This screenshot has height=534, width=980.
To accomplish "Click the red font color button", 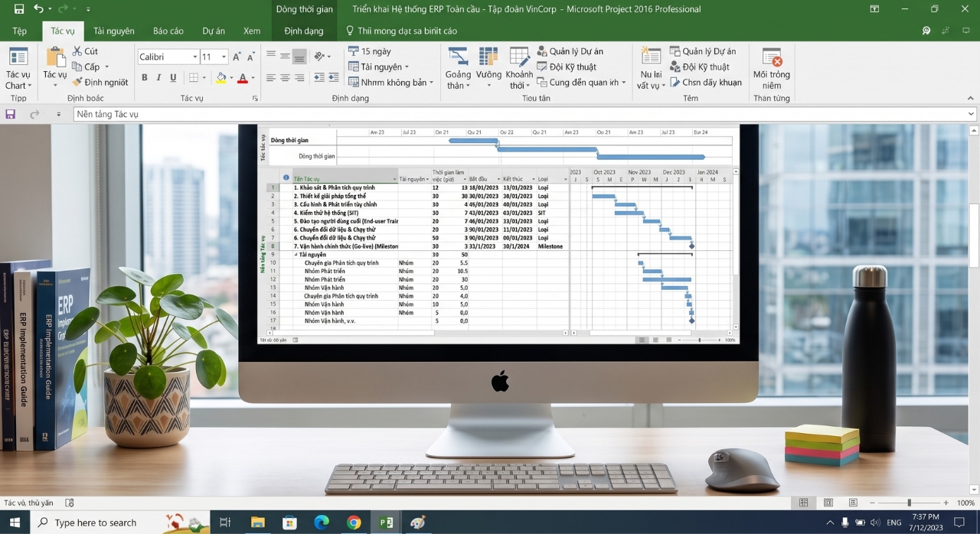I will (242, 77).
